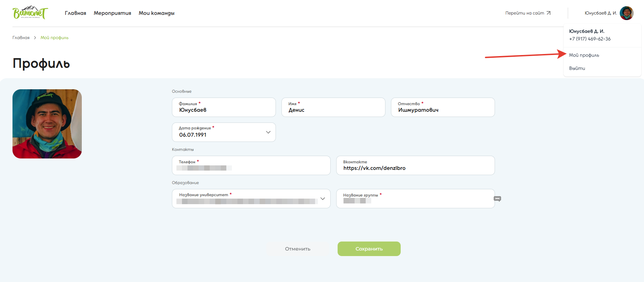The image size is (644, 282).
Task: Click the large profile photo
Action: pos(47,124)
